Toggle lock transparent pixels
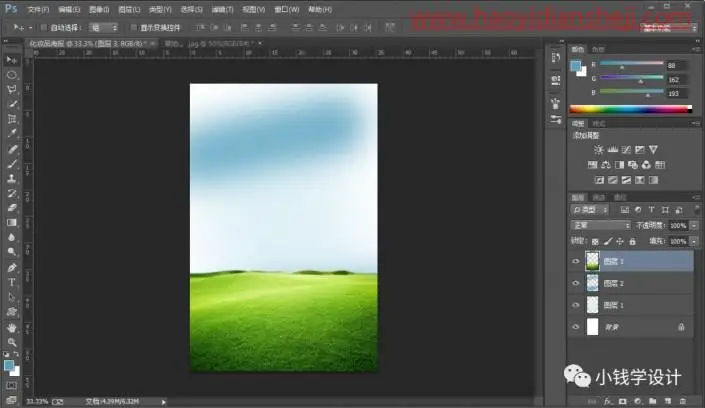This screenshot has width=705, height=408. click(595, 242)
